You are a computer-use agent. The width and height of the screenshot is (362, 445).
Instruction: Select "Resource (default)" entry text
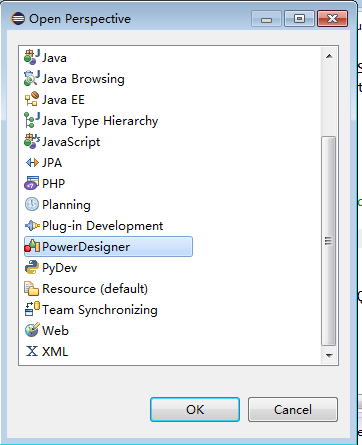coord(95,289)
